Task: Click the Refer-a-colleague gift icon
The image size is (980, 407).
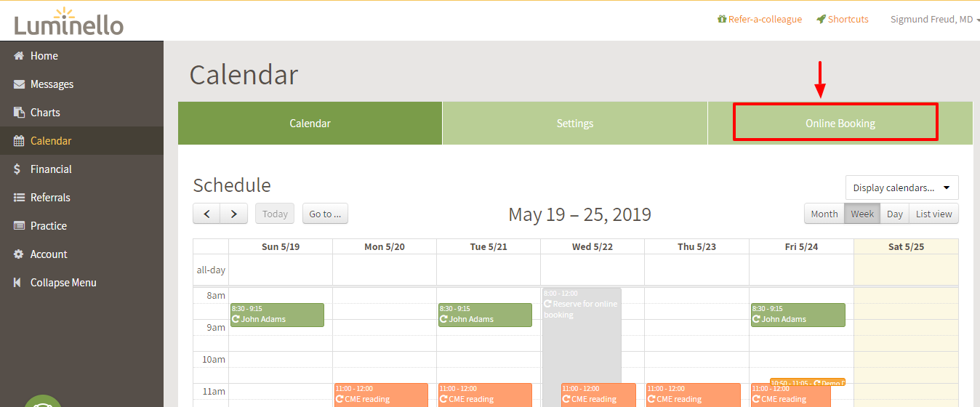Action: (722, 20)
